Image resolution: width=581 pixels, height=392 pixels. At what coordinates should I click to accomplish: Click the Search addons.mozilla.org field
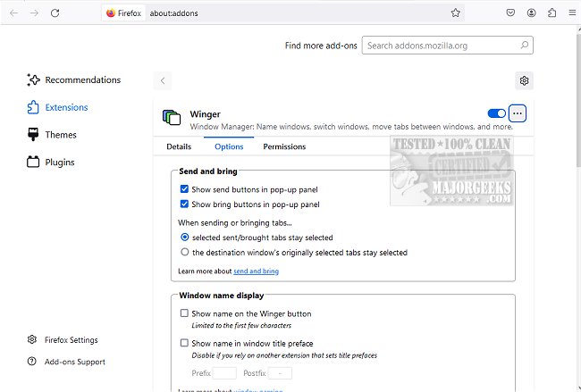tap(449, 45)
